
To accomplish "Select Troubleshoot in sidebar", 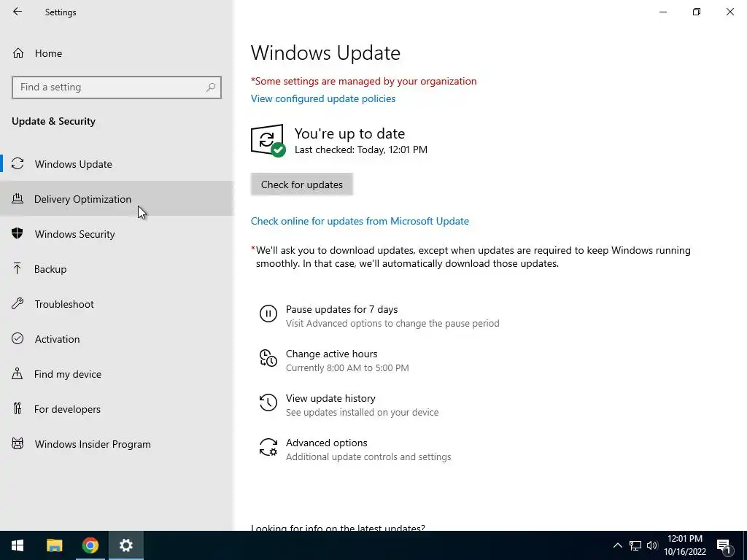I will point(117,304).
